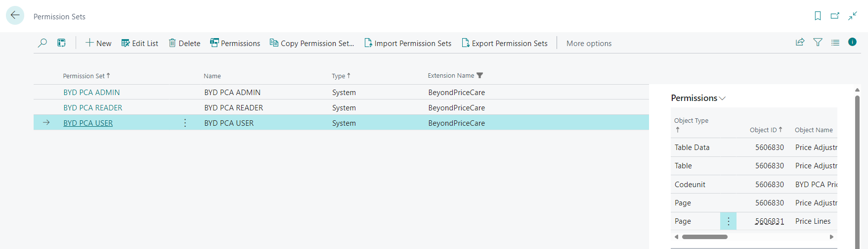
Task: Toggle the filter pane funnel icon
Action: pyautogui.click(x=818, y=43)
